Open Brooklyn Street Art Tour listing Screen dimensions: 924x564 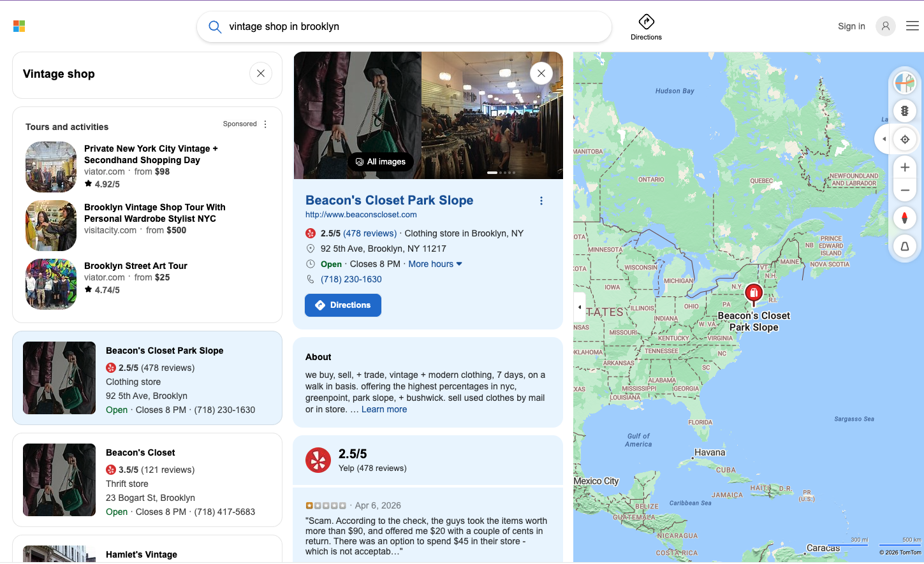click(136, 266)
